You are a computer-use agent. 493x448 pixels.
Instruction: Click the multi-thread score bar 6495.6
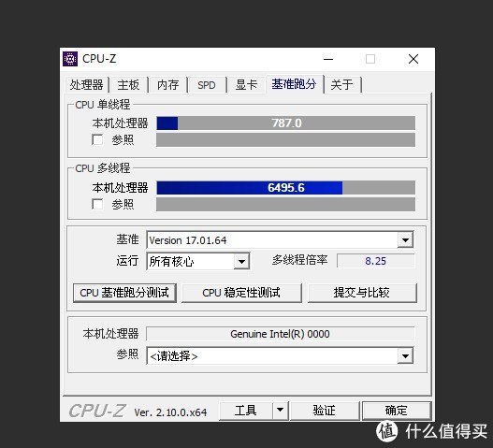coord(286,188)
